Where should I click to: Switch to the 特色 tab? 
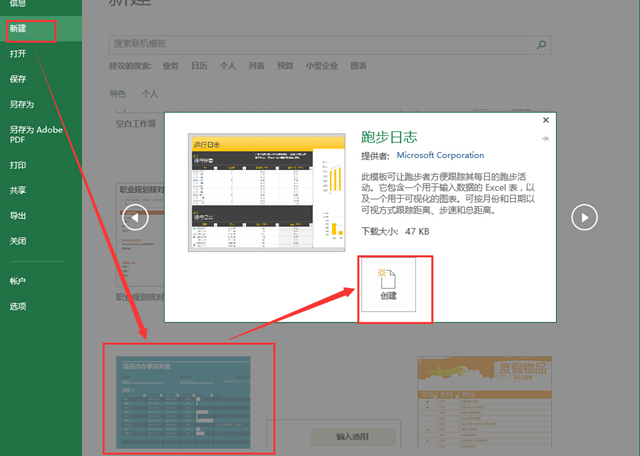[x=118, y=94]
